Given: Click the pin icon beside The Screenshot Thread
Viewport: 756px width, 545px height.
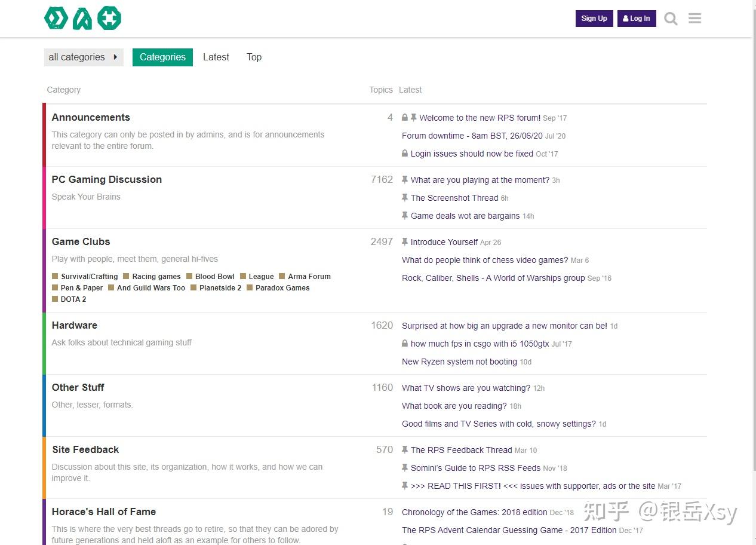Looking at the screenshot, I should (405, 198).
